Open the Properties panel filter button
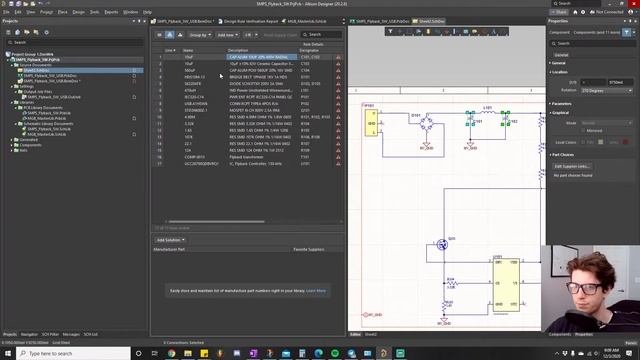This screenshot has width=640, height=360. coord(627,32)
